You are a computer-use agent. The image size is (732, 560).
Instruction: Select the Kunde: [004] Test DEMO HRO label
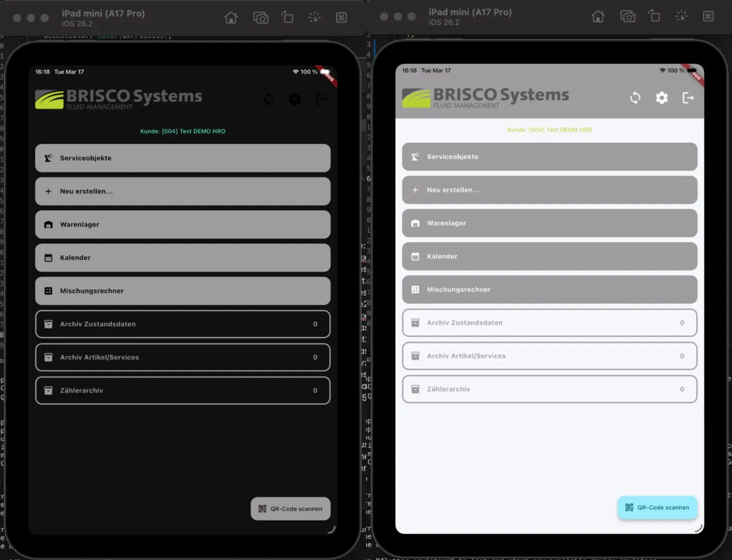click(x=183, y=131)
